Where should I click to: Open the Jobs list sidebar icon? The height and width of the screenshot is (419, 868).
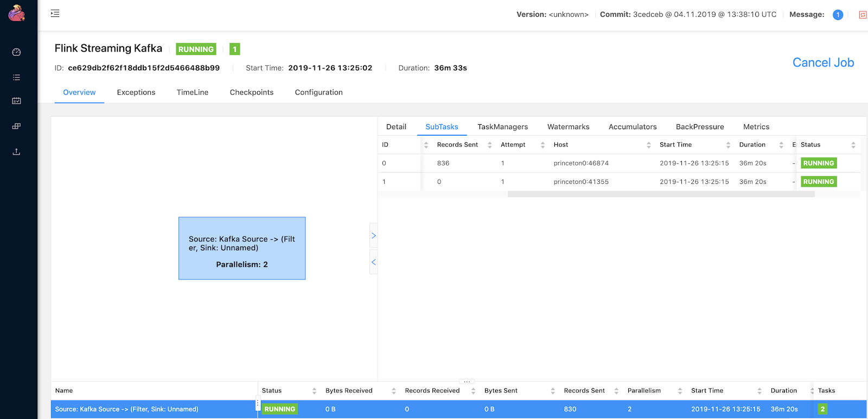16,78
